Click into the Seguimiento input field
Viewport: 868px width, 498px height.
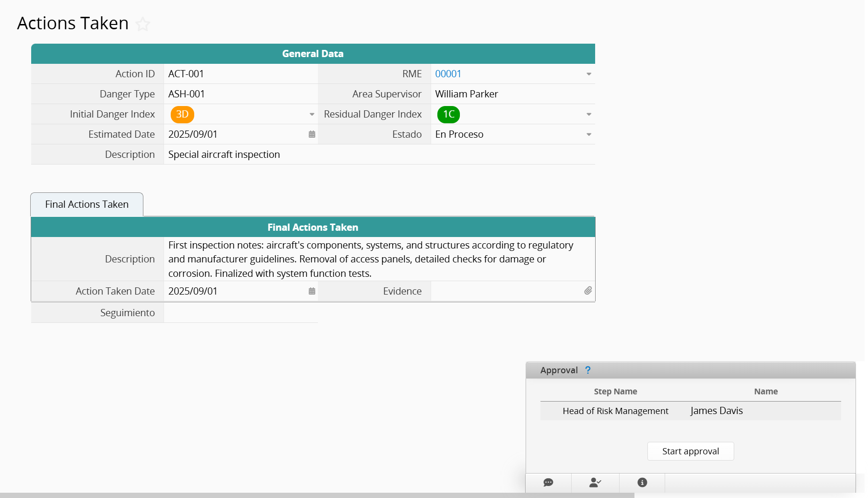pyautogui.click(x=240, y=313)
